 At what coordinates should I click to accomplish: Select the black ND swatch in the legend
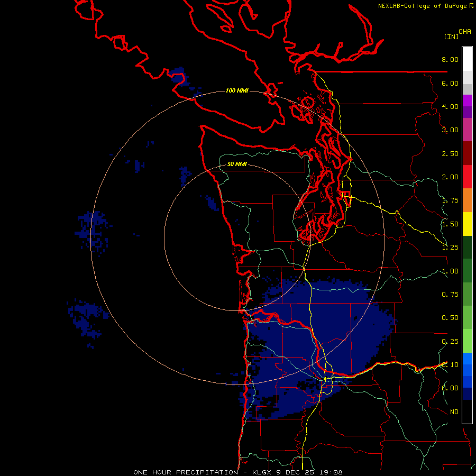tap(467, 411)
